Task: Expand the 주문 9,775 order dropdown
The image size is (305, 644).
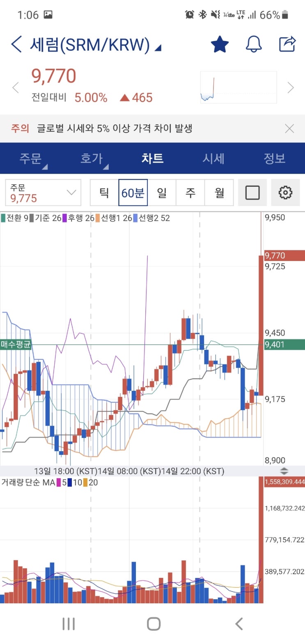Action: (43, 193)
